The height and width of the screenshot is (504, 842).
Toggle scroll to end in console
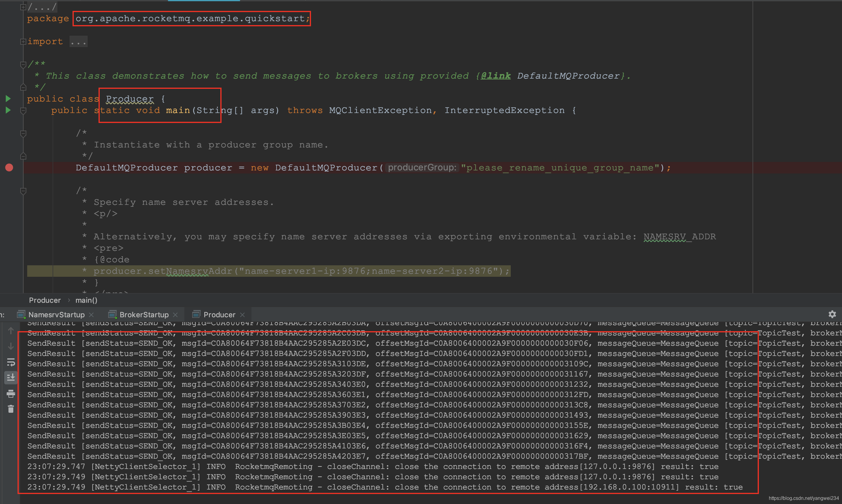pyautogui.click(x=11, y=377)
